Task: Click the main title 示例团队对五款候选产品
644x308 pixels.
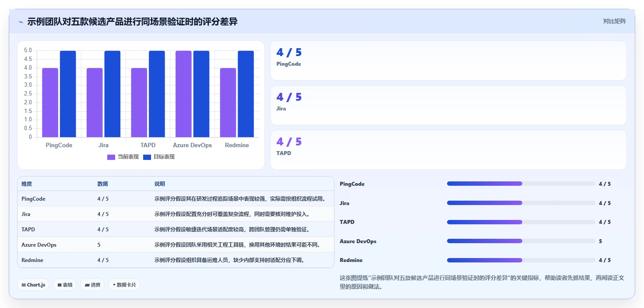Action: 132,21
